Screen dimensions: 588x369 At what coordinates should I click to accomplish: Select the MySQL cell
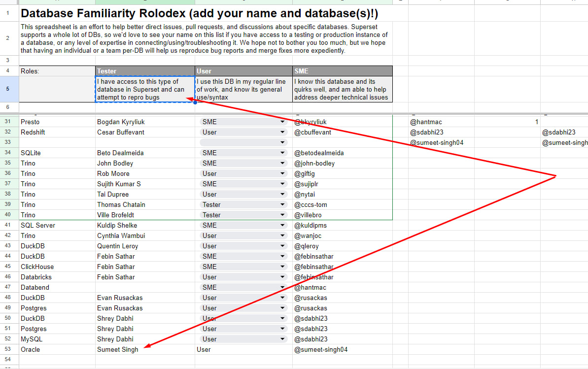pyautogui.click(x=57, y=339)
